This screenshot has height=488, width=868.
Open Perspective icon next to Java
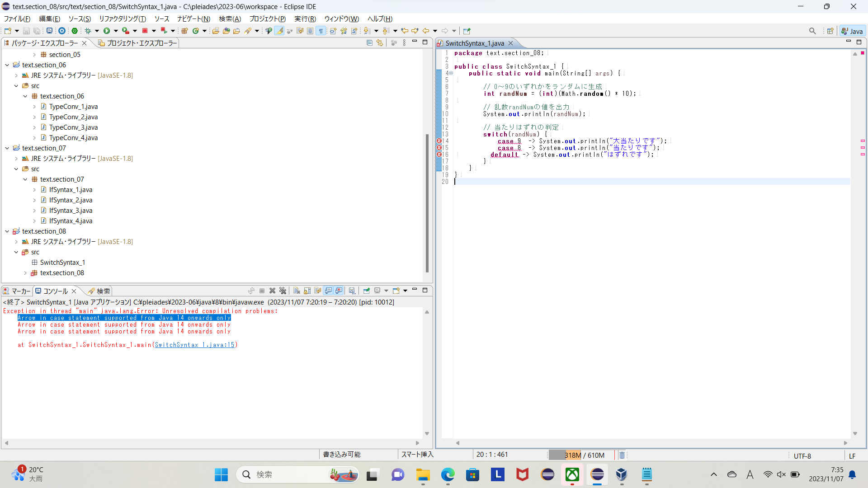830,31
